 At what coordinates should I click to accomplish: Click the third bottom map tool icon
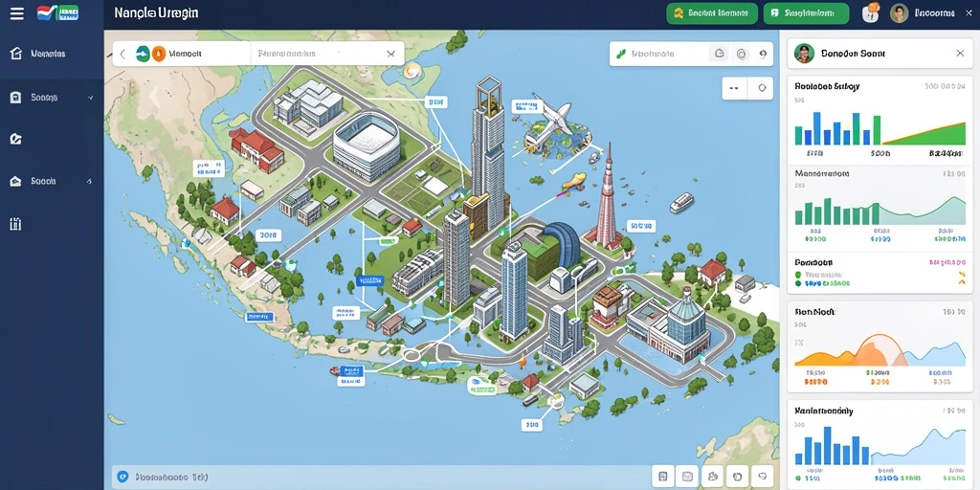(712, 477)
